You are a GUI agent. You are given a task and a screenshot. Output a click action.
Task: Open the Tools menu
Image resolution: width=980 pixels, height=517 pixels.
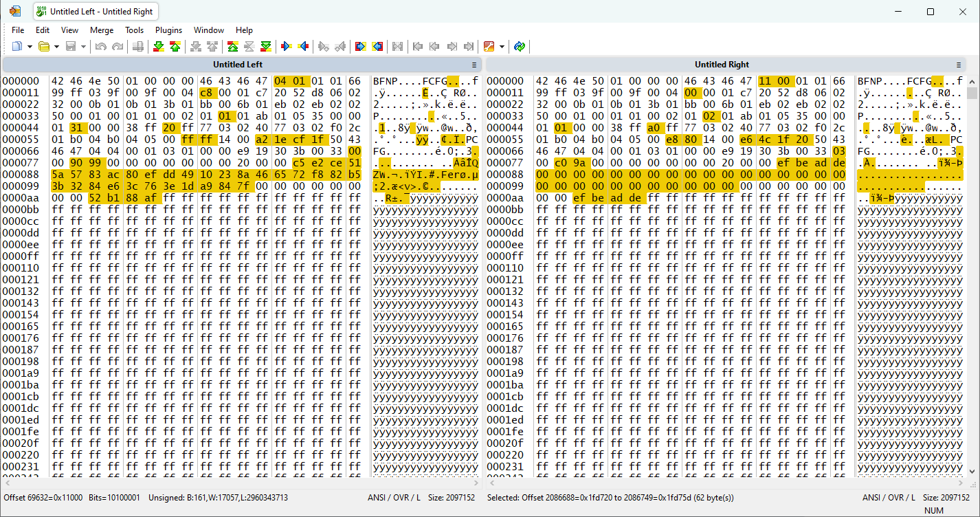pos(135,30)
